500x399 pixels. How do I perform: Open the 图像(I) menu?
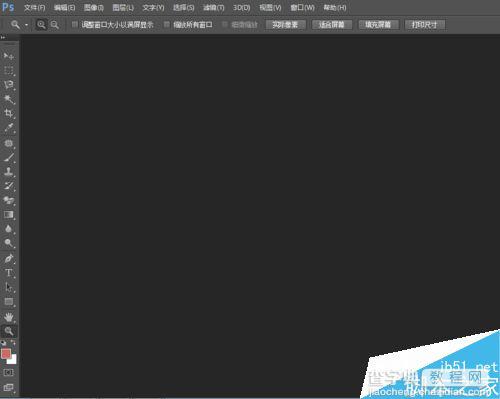click(94, 7)
